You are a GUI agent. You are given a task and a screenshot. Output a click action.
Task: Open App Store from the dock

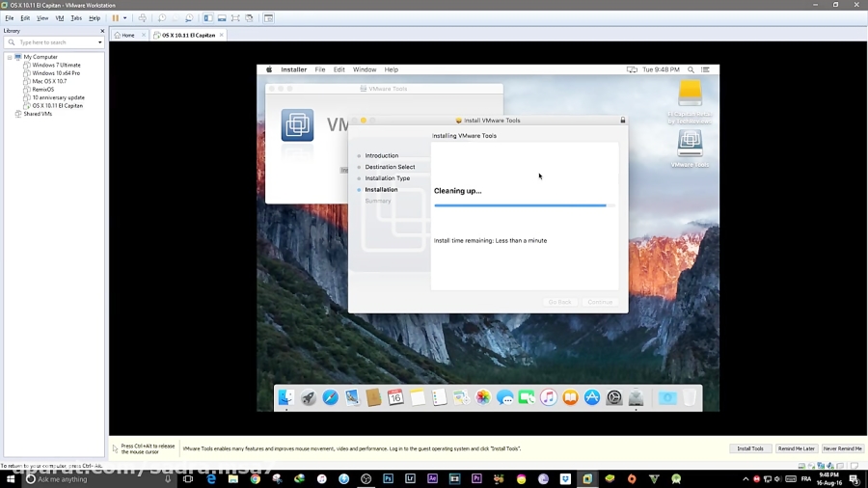592,397
